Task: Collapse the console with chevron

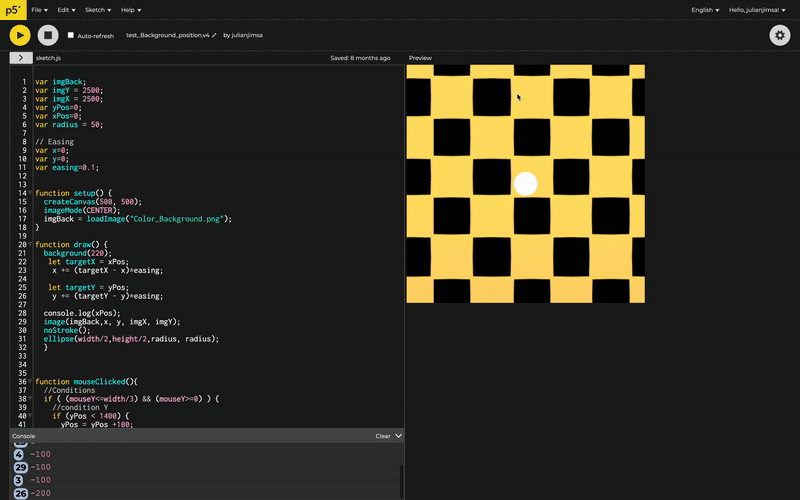Action: (x=398, y=436)
